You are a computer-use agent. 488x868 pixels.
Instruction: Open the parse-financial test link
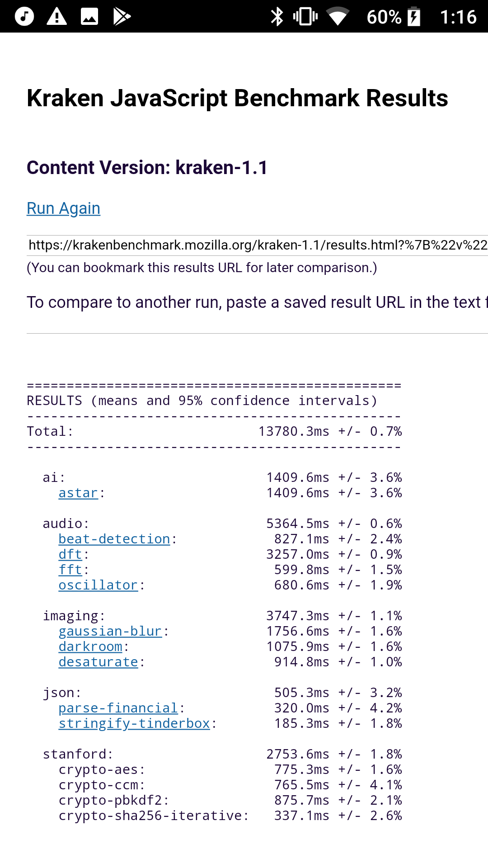coord(118,708)
